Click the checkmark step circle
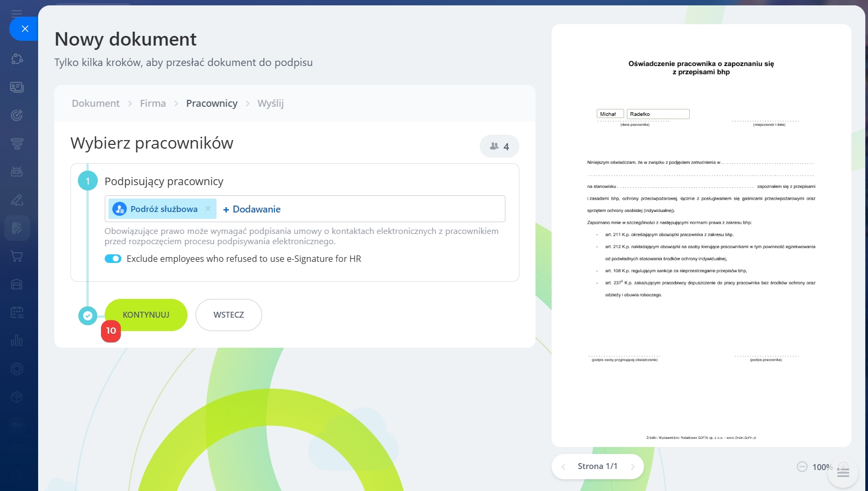This screenshot has height=491, width=868. (88, 316)
